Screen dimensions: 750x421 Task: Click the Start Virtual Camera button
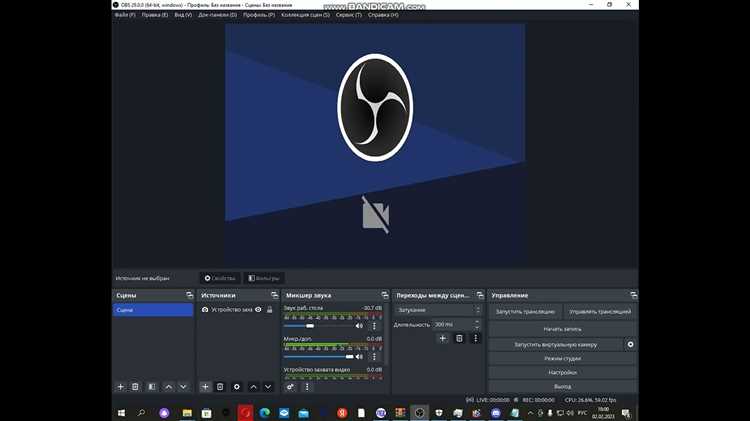click(x=556, y=344)
